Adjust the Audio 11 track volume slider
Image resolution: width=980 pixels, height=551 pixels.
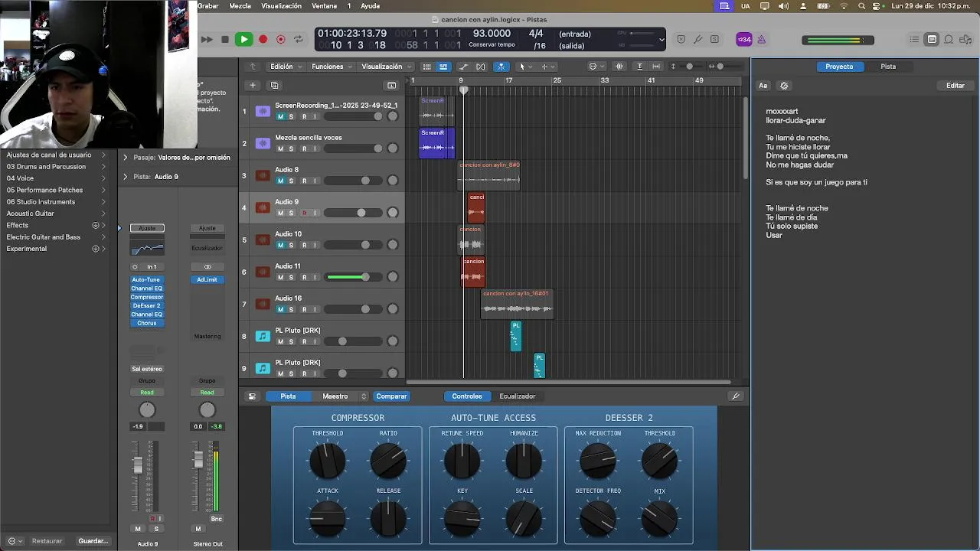(x=354, y=277)
